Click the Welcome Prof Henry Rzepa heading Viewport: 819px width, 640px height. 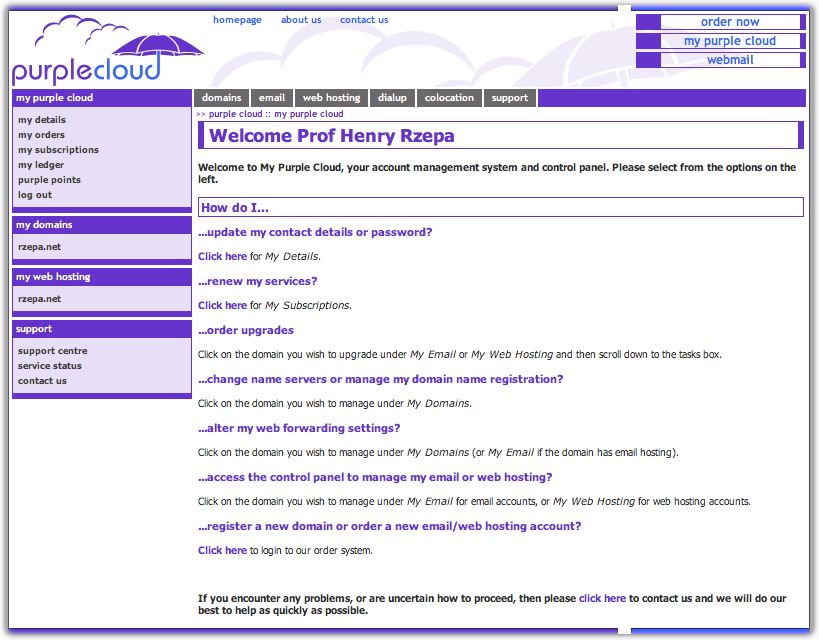[332, 136]
